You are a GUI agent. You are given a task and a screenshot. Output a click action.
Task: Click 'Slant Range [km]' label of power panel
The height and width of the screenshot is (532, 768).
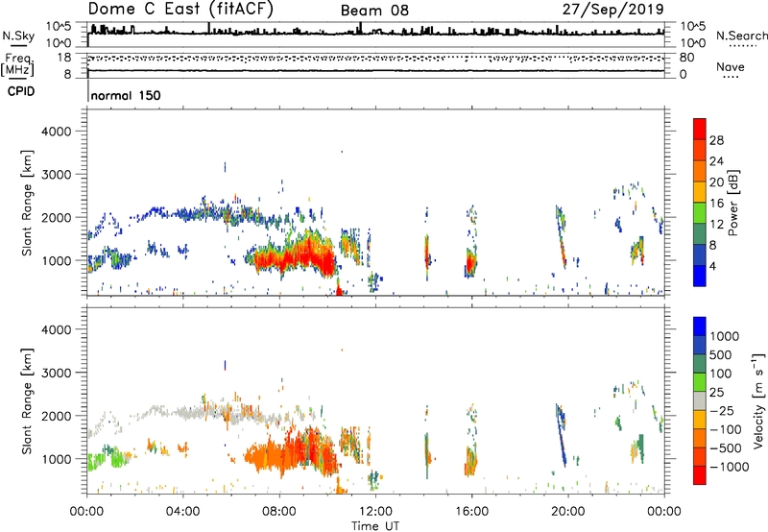27,203
